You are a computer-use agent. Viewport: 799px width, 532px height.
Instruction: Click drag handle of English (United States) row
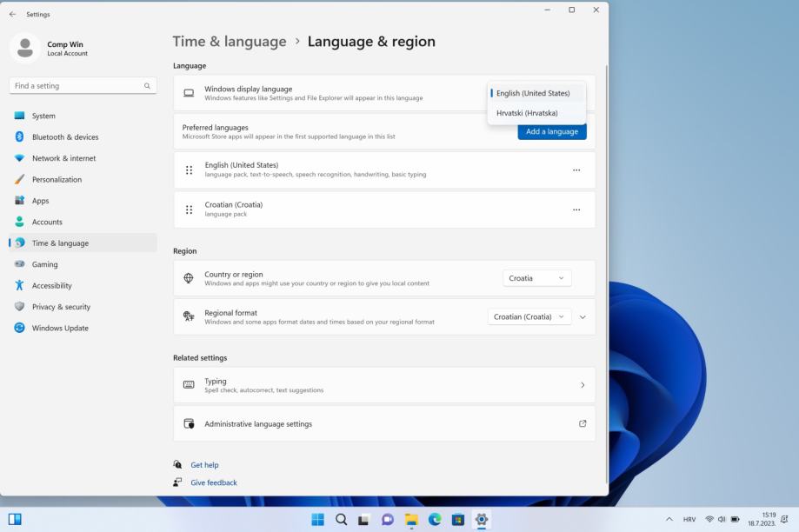coord(189,170)
